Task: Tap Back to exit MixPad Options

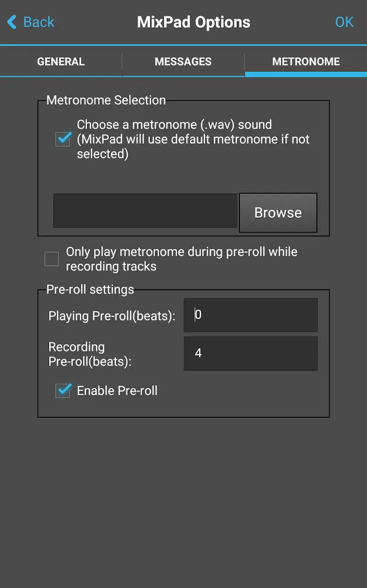Action: point(39,22)
